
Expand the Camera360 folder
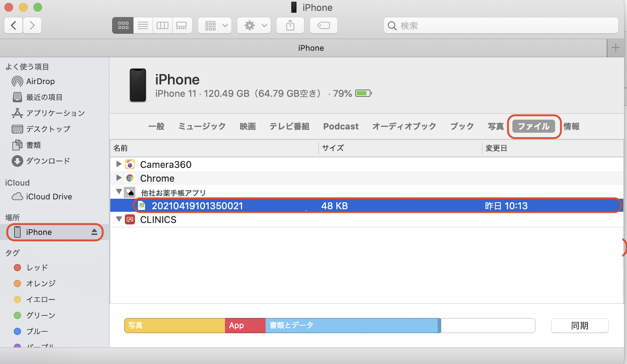pyautogui.click(x=119, y=164)
